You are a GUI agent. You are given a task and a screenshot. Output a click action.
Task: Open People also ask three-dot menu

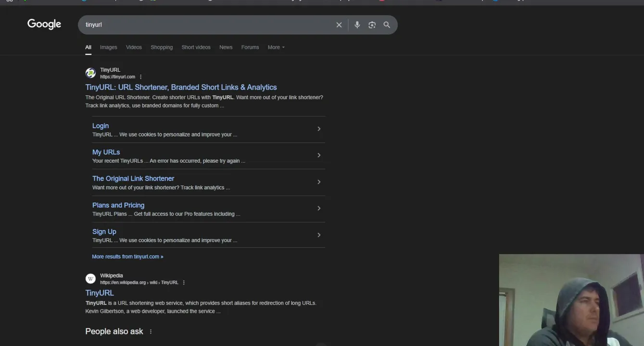[x=151, y=332]
